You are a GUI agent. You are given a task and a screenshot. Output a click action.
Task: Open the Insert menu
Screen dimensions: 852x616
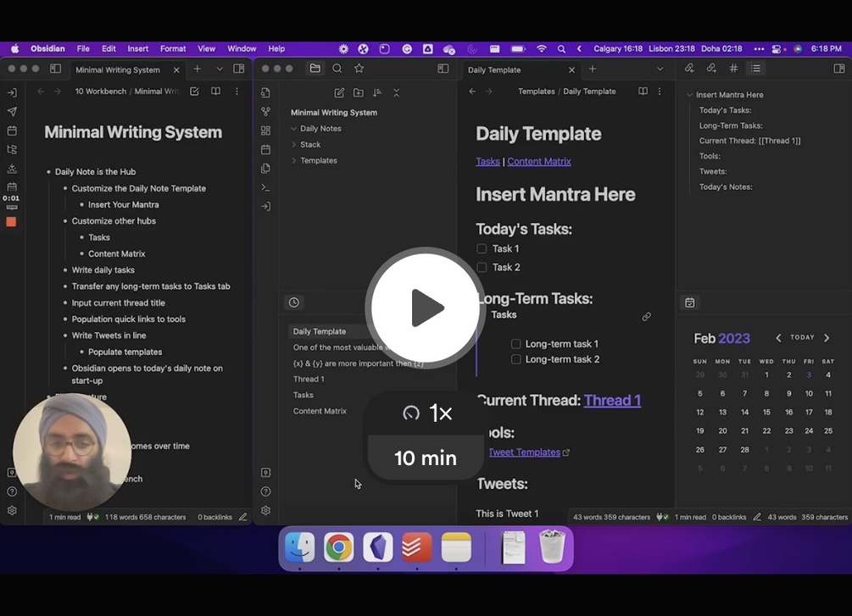click(x=138, y=49)
